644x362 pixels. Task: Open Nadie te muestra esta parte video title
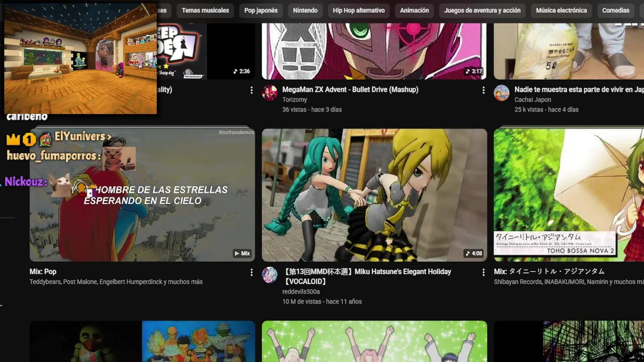coord(579,89)
